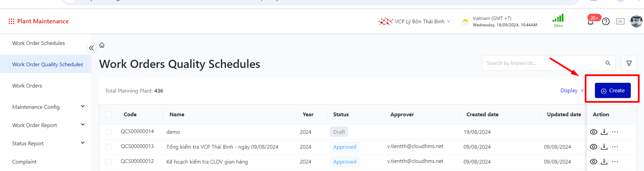Open more actions for QCS00000013
This screenshot has height=171, width=644.
pos(615,147)
